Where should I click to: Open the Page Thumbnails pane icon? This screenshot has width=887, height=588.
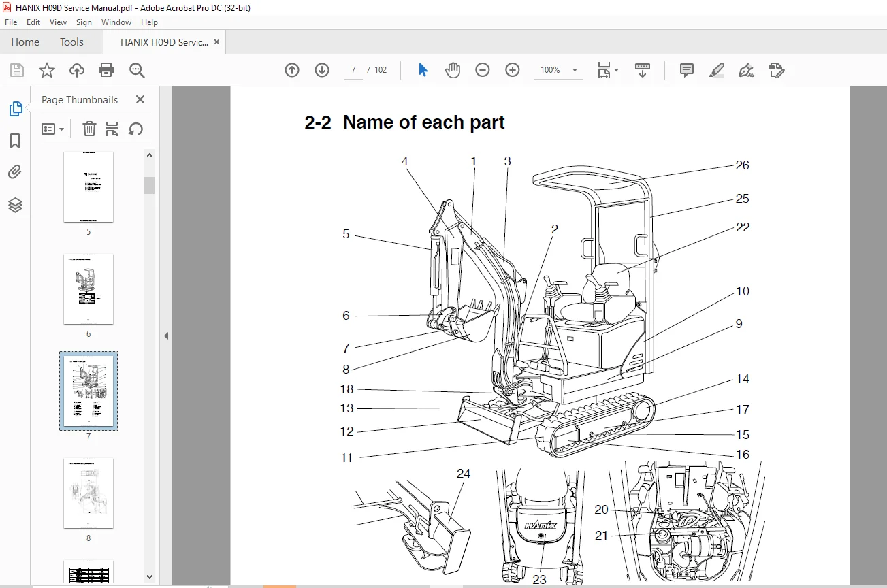[15, 109]
